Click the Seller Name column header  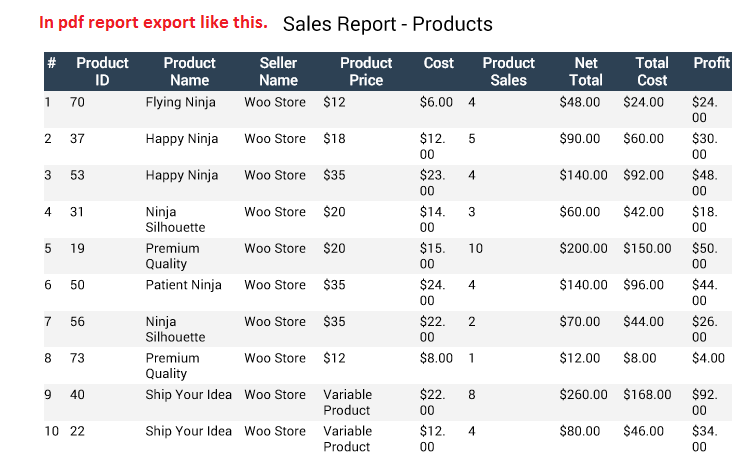[x=278, y=71]
